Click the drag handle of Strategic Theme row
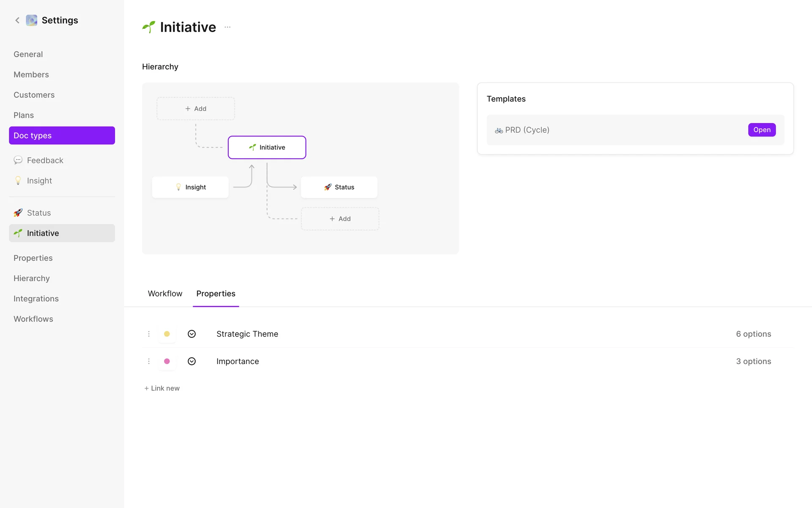Viewport: 812px width, 508px height. [x=149, y=334]
